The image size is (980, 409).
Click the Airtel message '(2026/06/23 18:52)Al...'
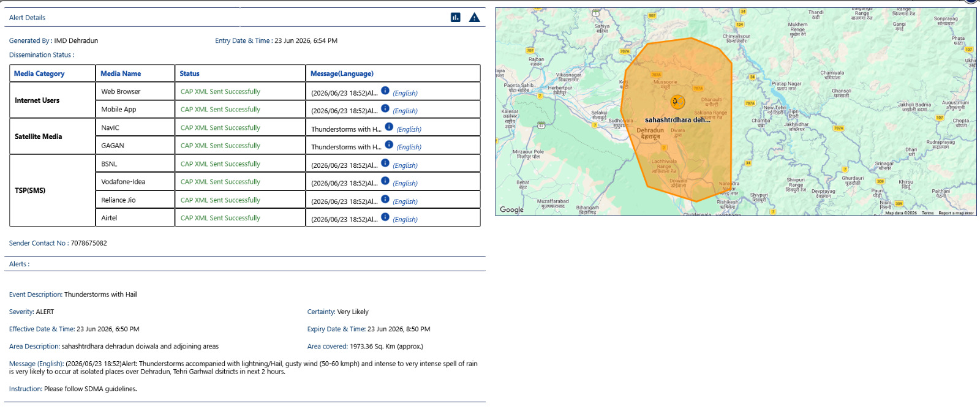pos(344,219)
